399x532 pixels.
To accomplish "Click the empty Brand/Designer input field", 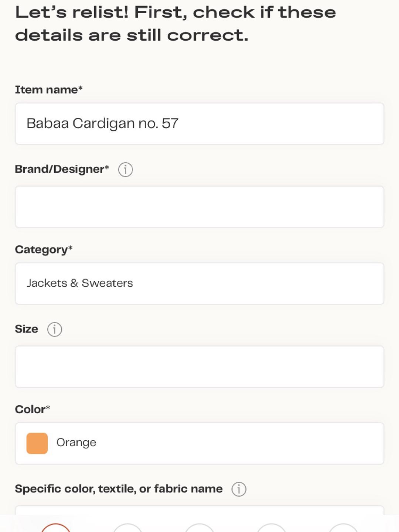I will 199,207.
